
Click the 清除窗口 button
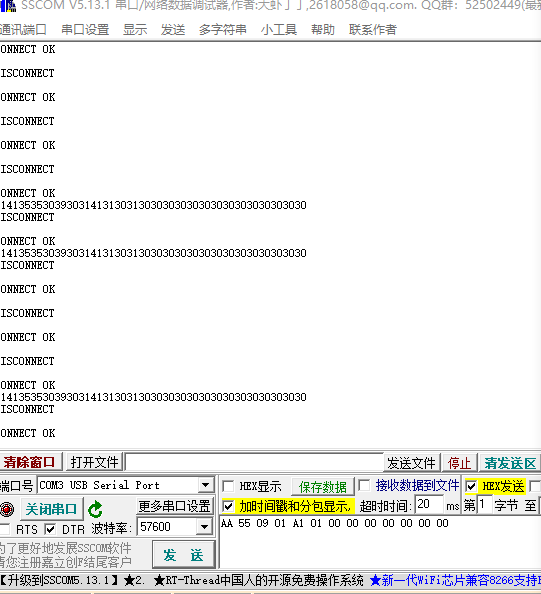31,462
